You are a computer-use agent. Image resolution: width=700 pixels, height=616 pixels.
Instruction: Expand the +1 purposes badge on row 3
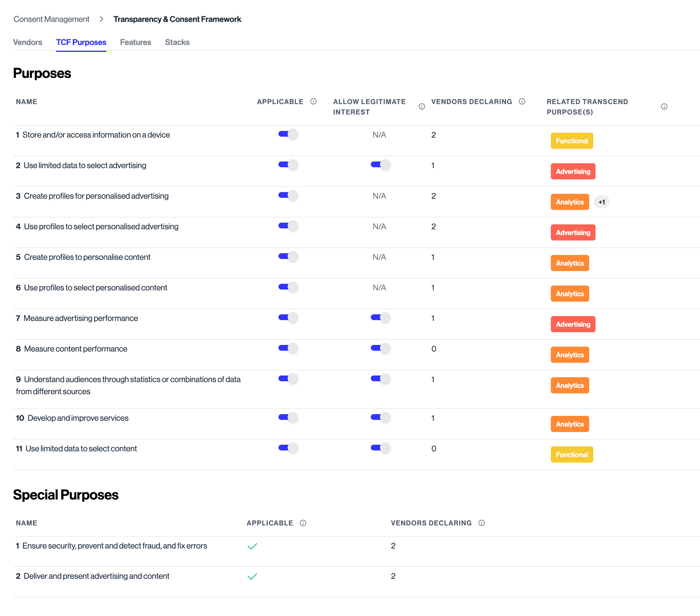(601, 202)
